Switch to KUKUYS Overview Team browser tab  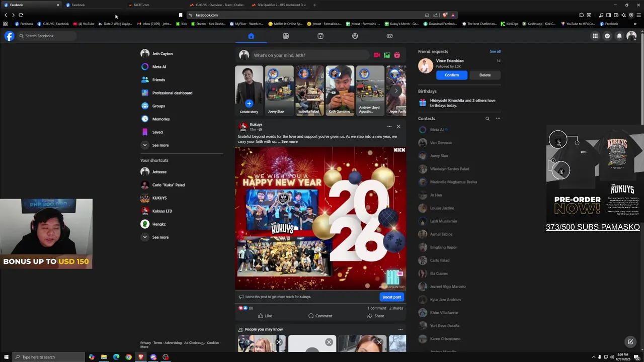216,5
